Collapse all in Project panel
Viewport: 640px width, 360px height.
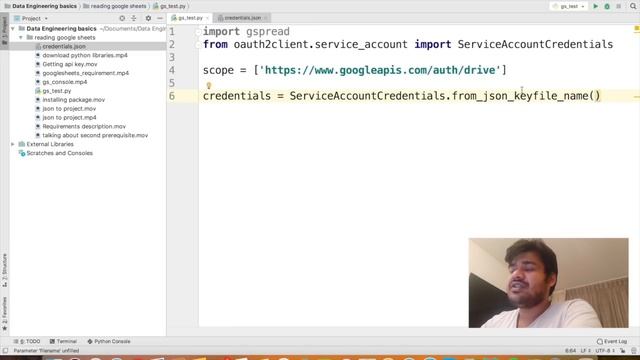(133, 18)
